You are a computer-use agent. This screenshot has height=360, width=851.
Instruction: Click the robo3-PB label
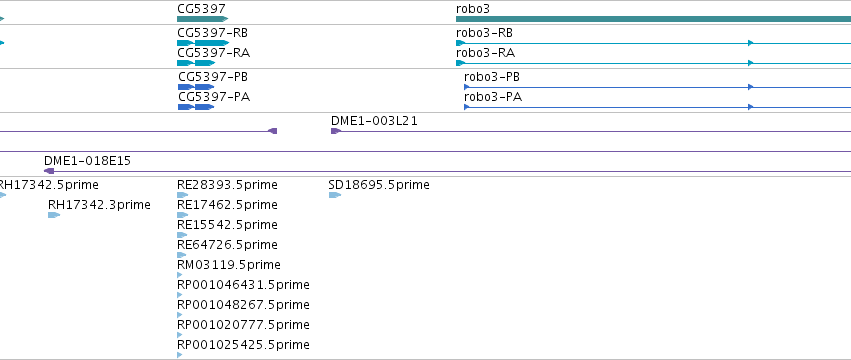click(x=492, y=77)
